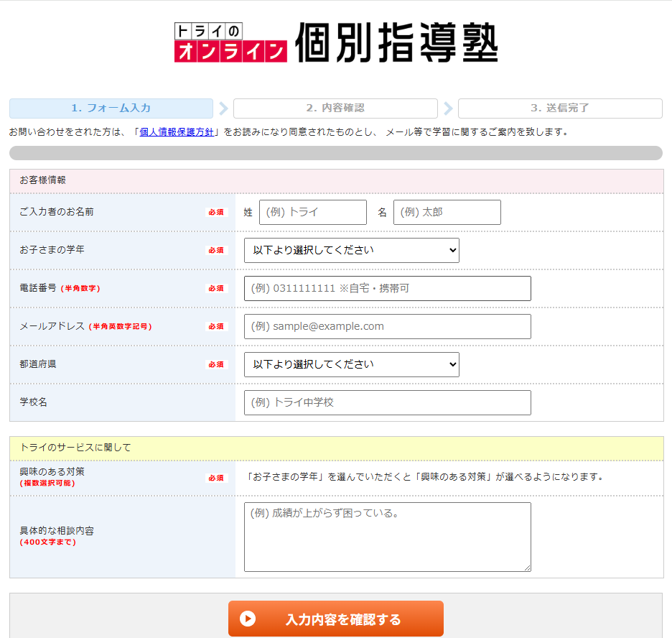
Task: Click the chevron arrow between steps 1 and 2
Action: (223, 108)
